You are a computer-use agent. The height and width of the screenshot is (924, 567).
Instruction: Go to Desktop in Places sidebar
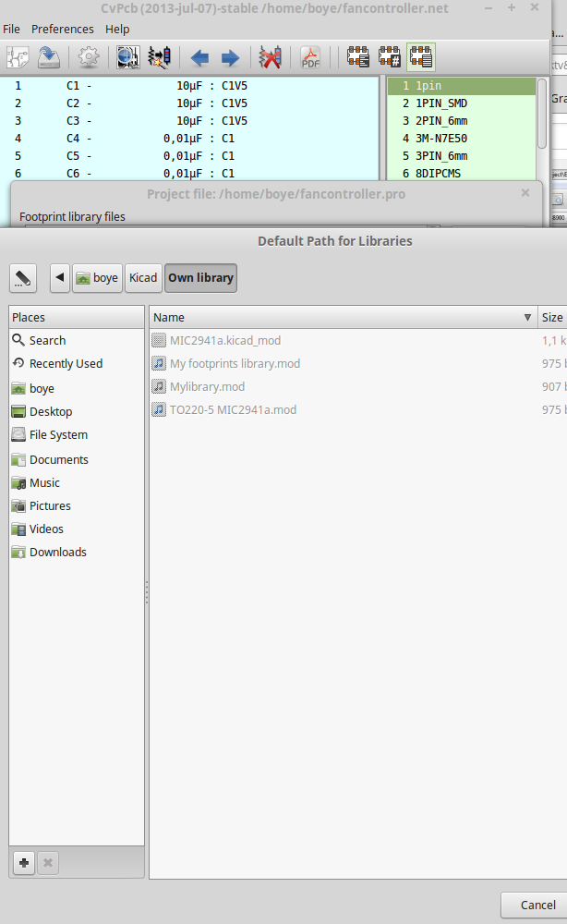click(77, 411)
